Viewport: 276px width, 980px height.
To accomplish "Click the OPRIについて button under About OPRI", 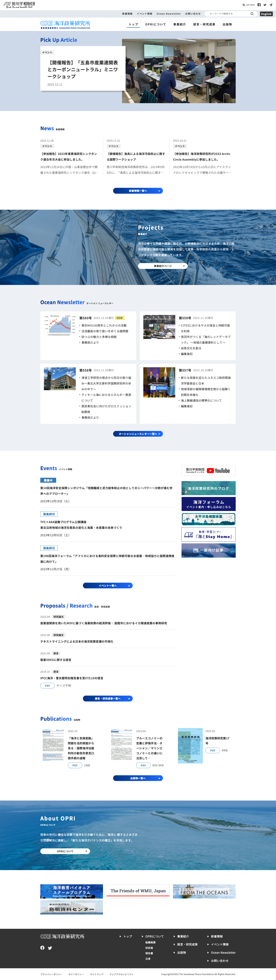I will [65, 851].
